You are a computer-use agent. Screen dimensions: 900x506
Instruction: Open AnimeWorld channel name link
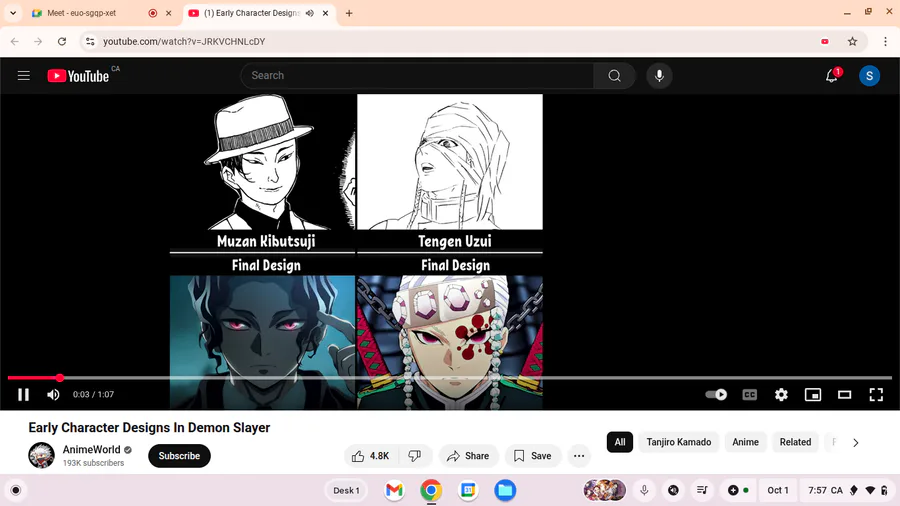point(91,450)
